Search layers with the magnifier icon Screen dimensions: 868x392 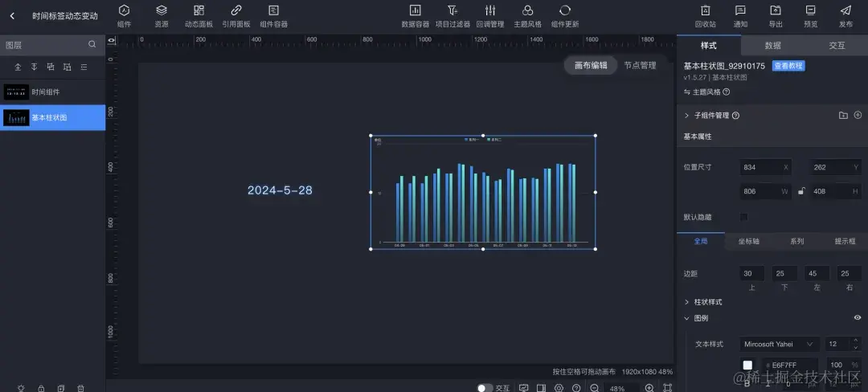point(92,45)
